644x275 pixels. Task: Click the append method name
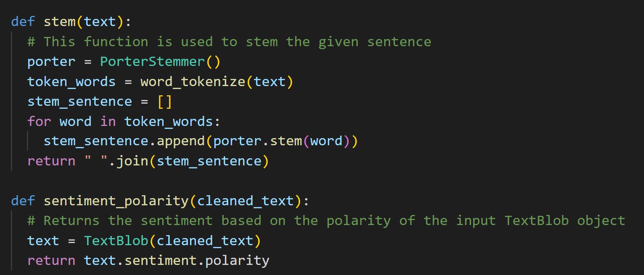point(181,141)
